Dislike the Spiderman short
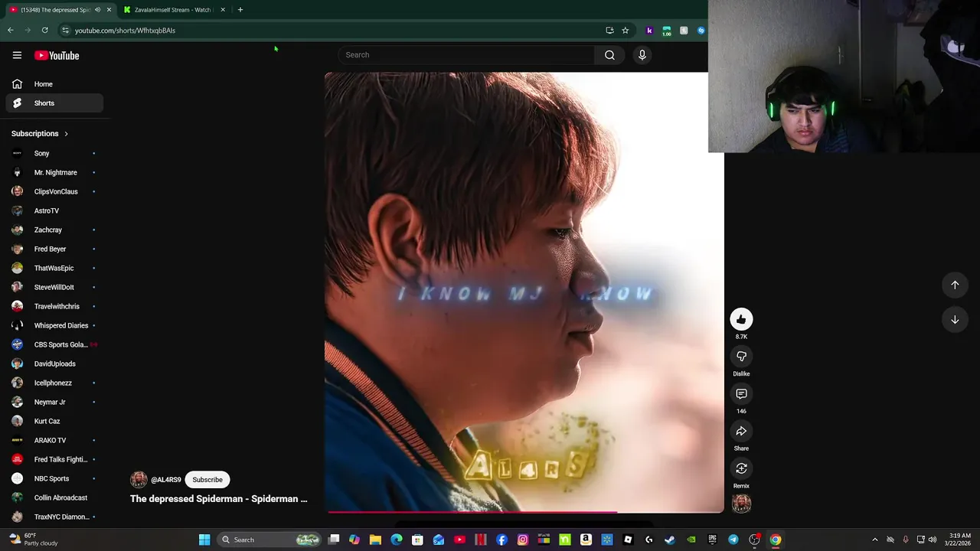This screenshot has height=551, width=980. click(x=741, y=357)
